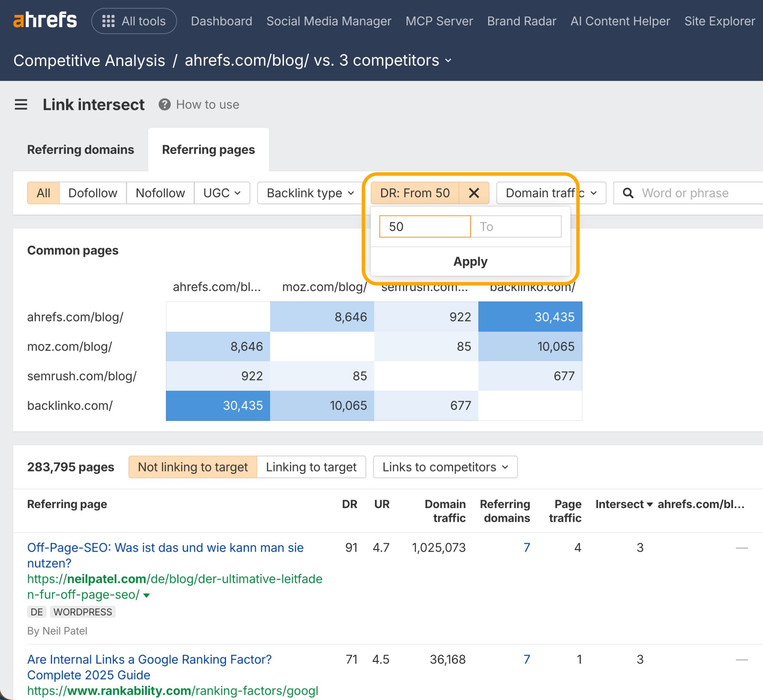This screenshot has width=763, height=700.
Task: Click the ahrefs logo
Action: [x=45, y=21]
